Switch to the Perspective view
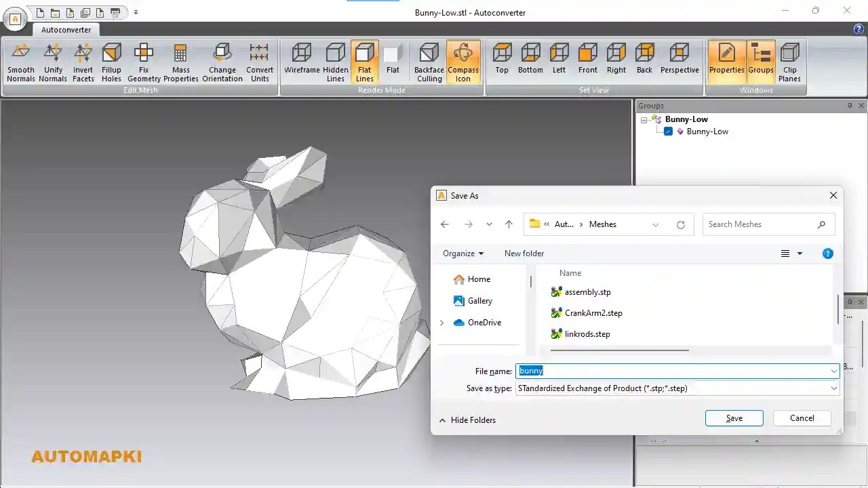 pos(679,62)
